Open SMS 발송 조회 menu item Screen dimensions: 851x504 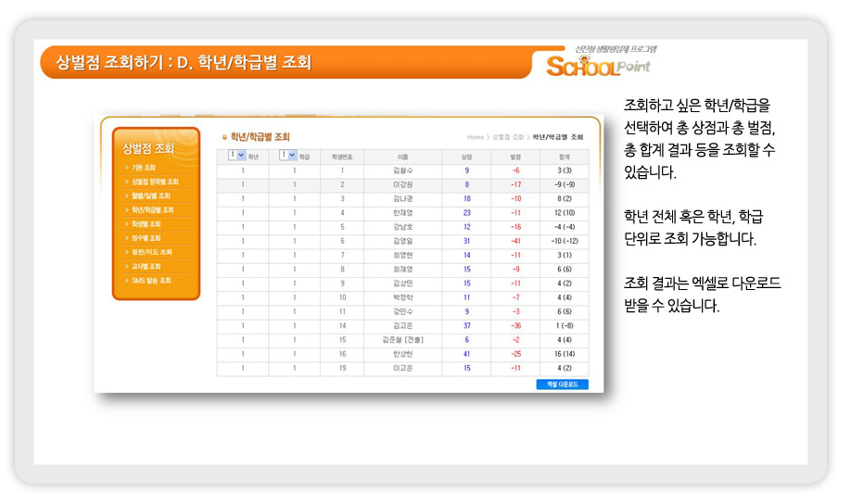coord(151,280)
